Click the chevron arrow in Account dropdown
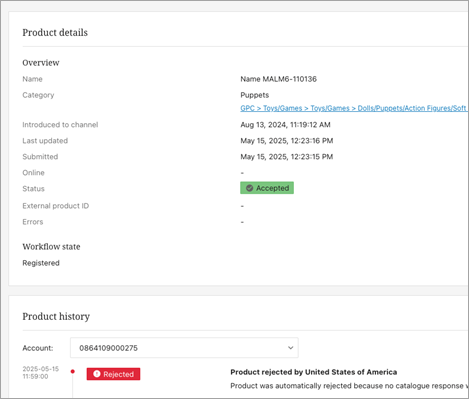The image size is (469, 399). 290,348
